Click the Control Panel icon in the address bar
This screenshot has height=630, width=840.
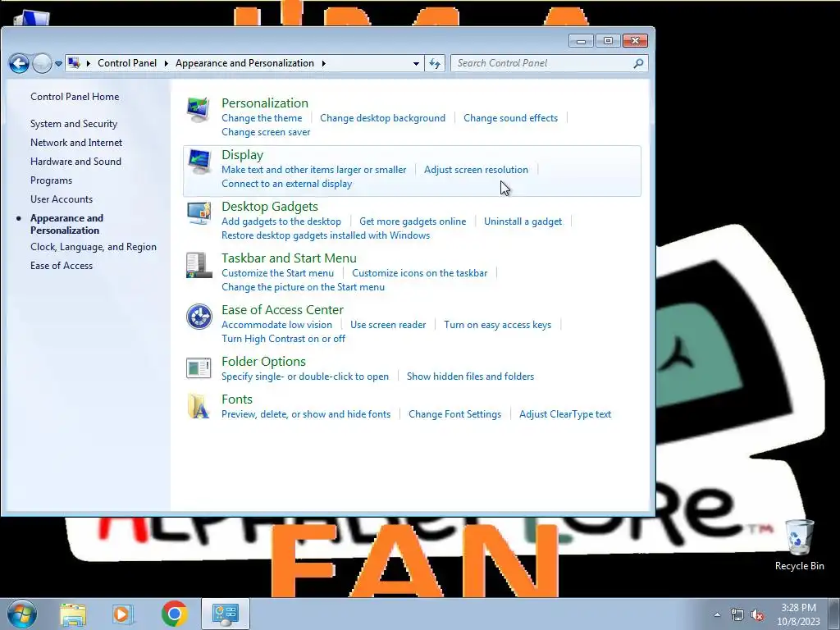pos(75,63)
